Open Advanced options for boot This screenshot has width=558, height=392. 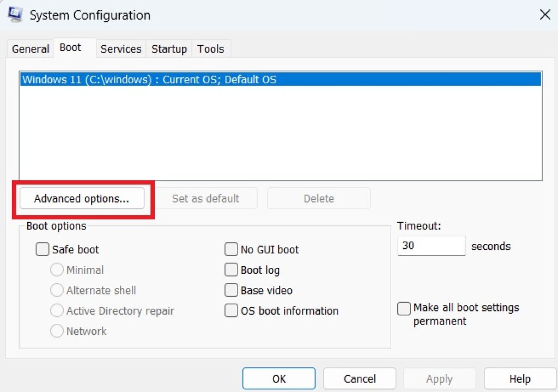[82, 198]
